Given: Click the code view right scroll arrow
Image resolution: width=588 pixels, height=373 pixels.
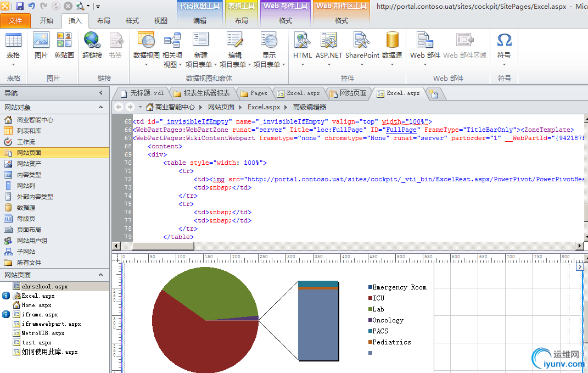Looking at the screenshot, I should (580, 246).
